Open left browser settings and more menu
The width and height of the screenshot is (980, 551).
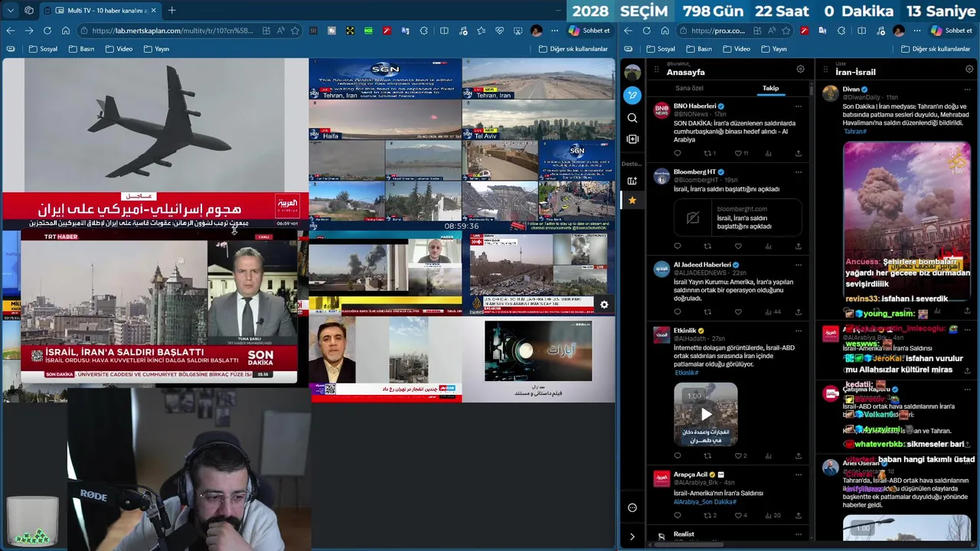554,31
